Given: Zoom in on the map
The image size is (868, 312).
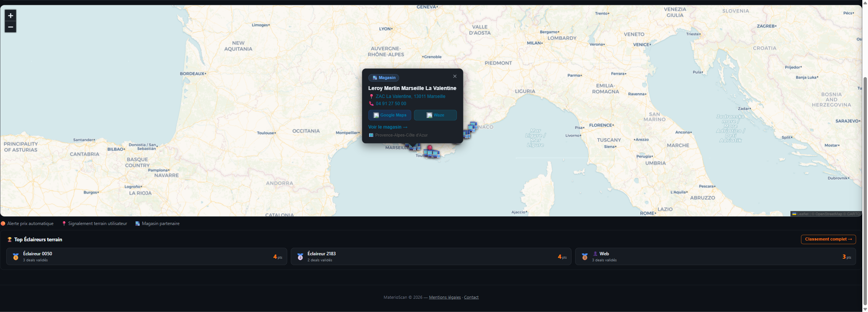Looking at the screenshot, I should (11, 16).
